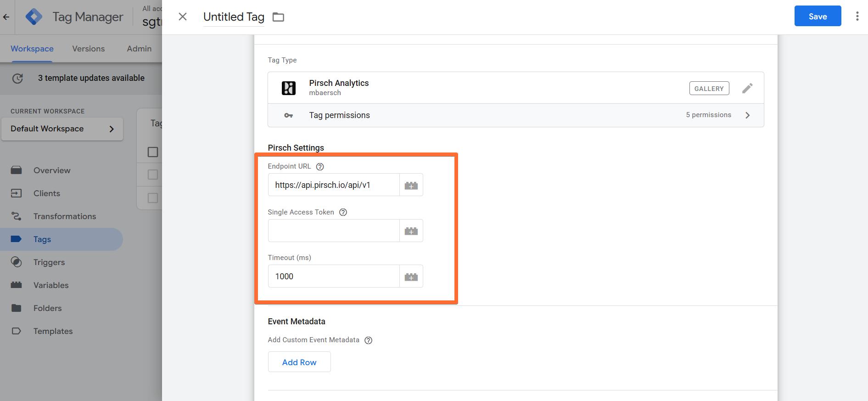Focus the Timeout (ms) input field

pyautogui.click(x=334, y=277)
